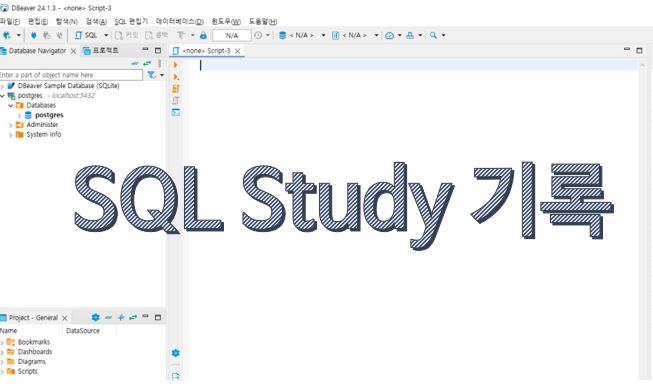Screen dimensions: 653x392
Task: Click the New Connection plug icon
Action: pyautogui.click(x=7, y=35)
